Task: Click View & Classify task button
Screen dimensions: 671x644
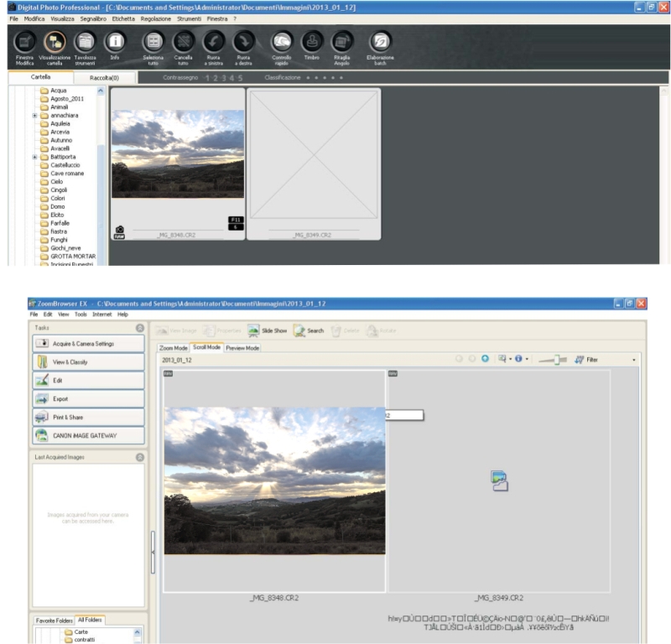Action: 89,362
